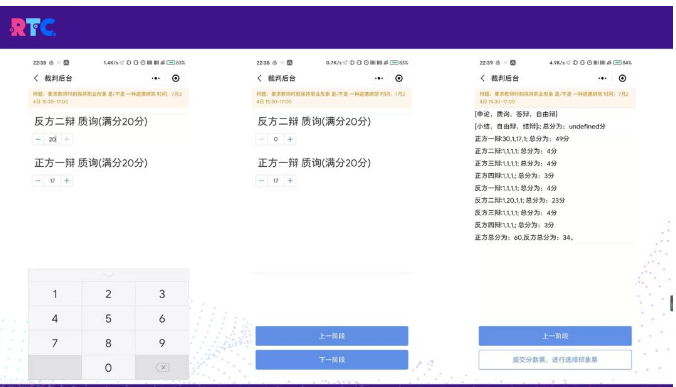Click 上一阶段 button in the middle phone

coord(332,336)
